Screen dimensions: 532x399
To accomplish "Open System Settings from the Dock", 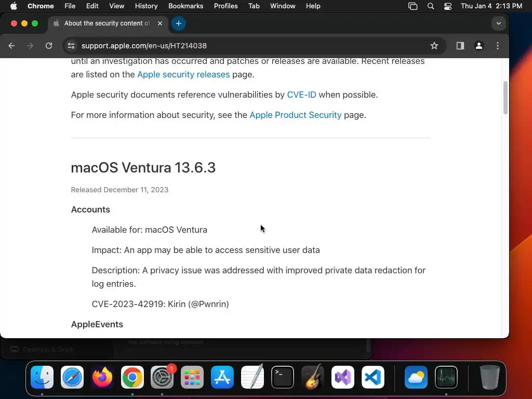I will coord(162,377).
